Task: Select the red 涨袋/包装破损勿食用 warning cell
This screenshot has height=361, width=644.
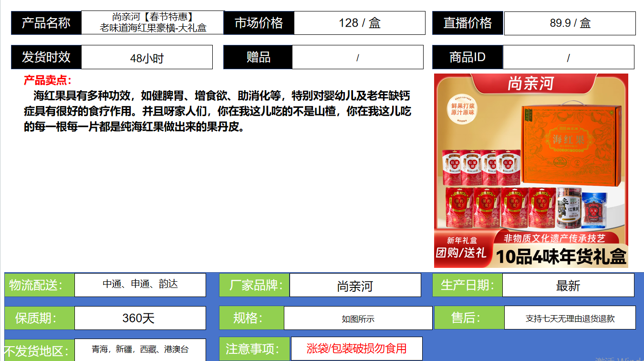Action: tap(356, 349)
